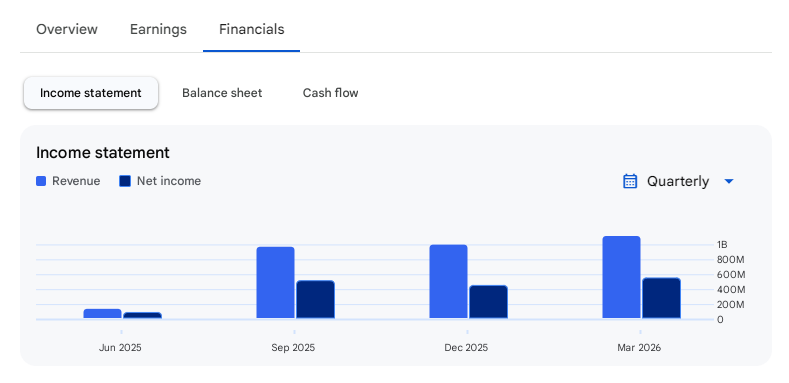Select the Income statement button
This screenshot has width=789, height=383.
(x=91, y=93)
